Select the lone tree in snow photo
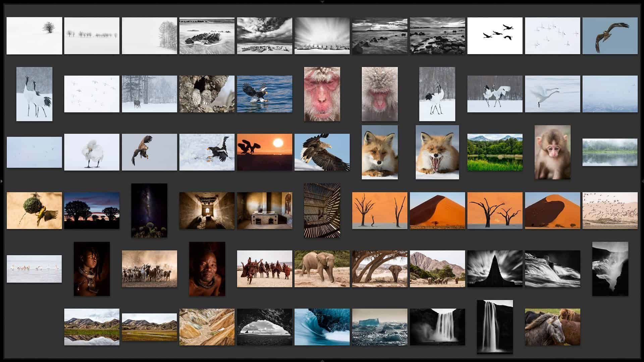The image size is (644, 362). [x=34, y=36]
